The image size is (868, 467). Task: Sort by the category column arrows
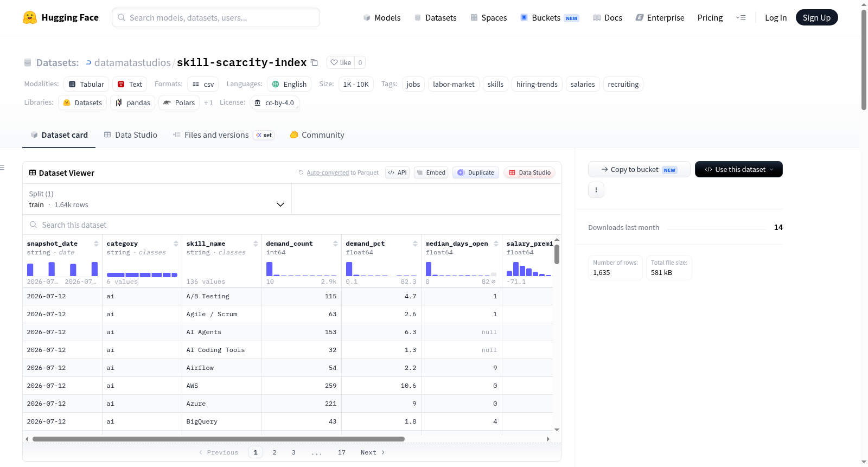[176, 244]
